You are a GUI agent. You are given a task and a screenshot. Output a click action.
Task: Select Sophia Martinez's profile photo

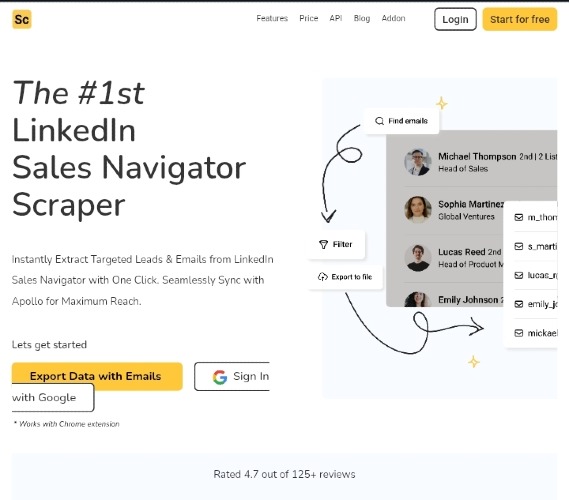click(x=418, y=209)
